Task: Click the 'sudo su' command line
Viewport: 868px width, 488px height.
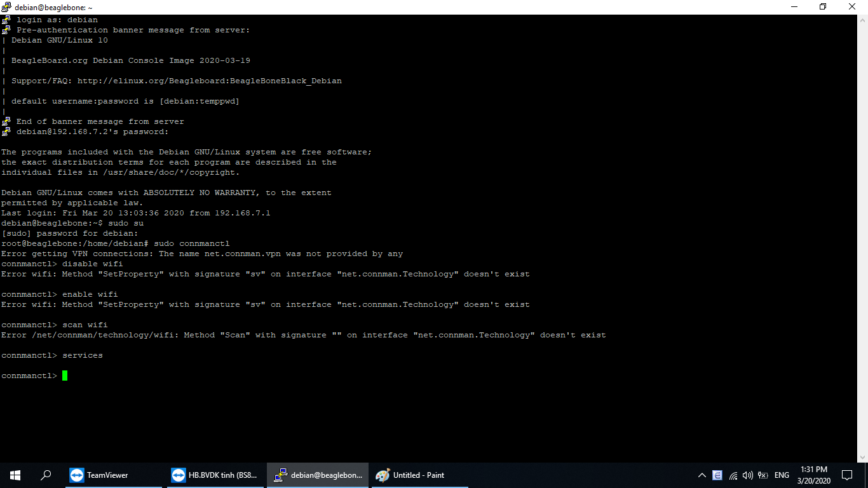Action: (72, 223)
